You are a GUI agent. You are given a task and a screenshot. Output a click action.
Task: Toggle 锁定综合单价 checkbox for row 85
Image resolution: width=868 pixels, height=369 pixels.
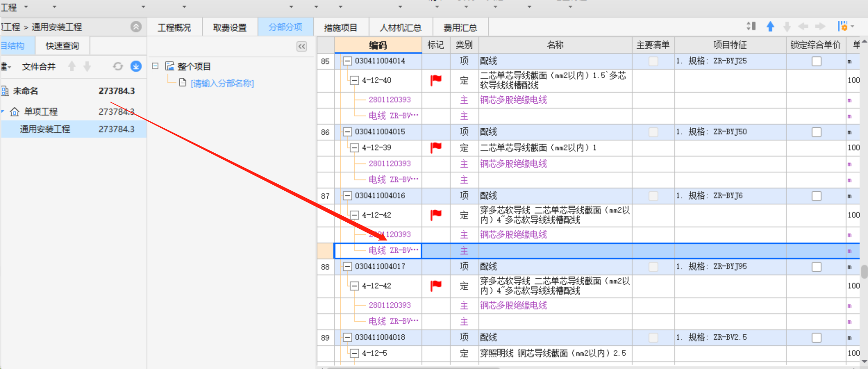tap(817, 61)
